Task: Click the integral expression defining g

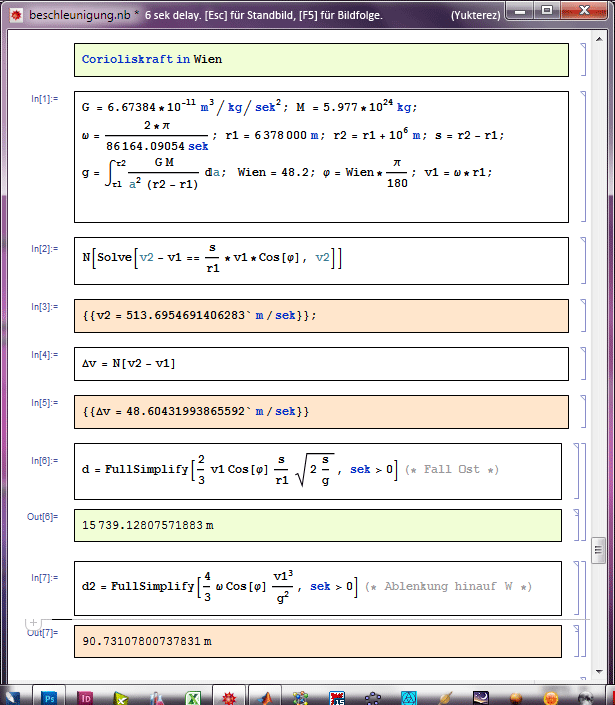Action: point(153,173)
